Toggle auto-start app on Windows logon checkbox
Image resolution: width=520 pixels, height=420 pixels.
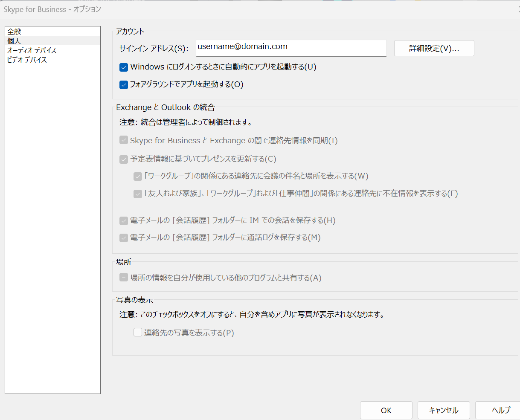(x=124, y=67)
